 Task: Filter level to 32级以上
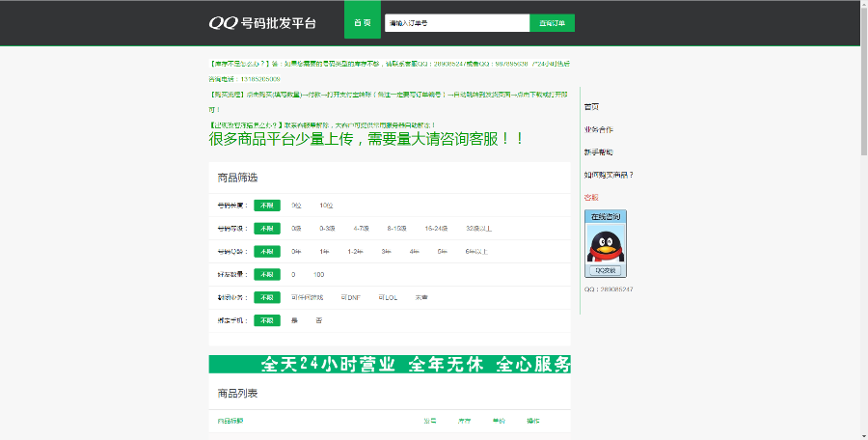point(478,229)
